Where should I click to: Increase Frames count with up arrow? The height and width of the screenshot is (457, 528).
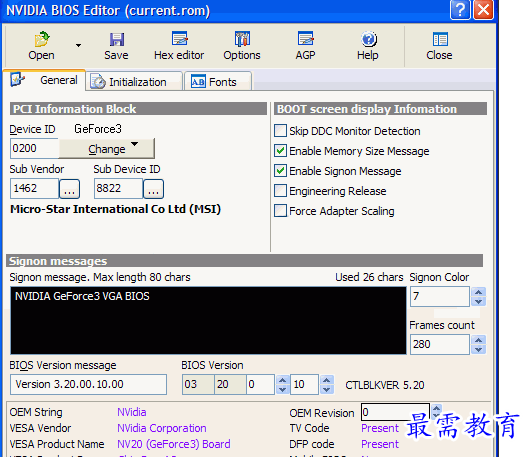tap(479, 340)
